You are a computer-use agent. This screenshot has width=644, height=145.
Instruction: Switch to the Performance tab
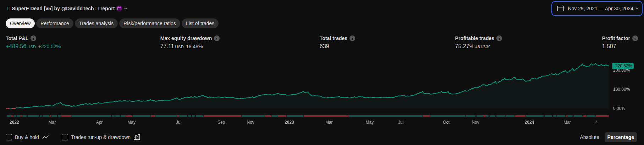click(55, 23)
